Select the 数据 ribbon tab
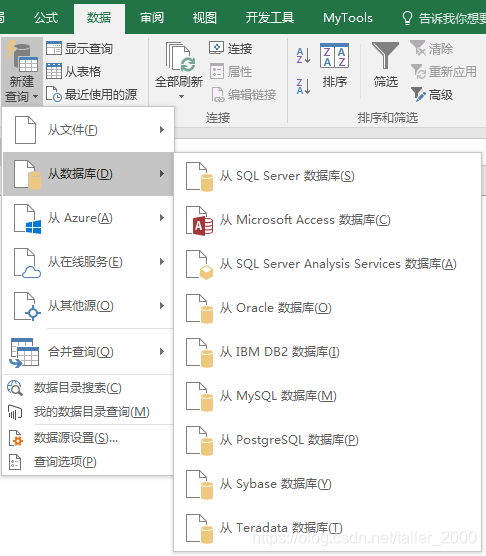Image resolution: width=486 pixels, height=556 pixels. [x=99, y=18]
